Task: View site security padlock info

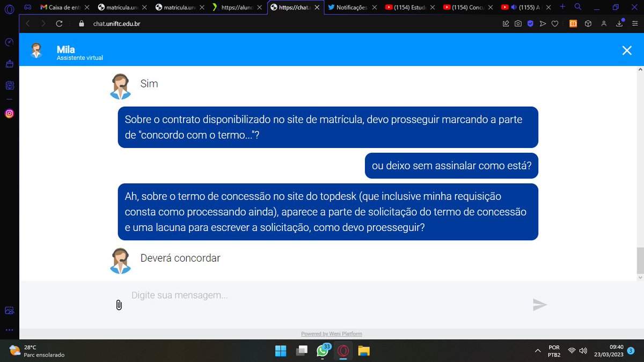Action: click(82, 24)
